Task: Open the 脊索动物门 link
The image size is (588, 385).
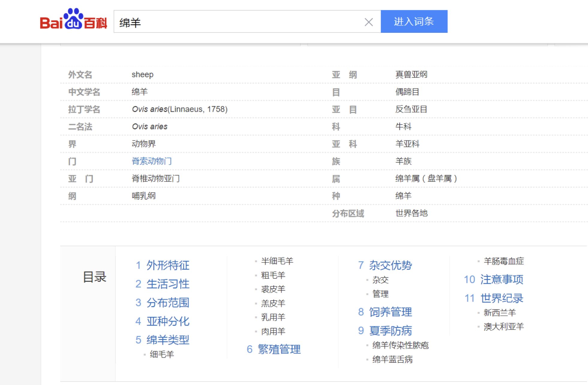Action: click(x=152, y=161)
